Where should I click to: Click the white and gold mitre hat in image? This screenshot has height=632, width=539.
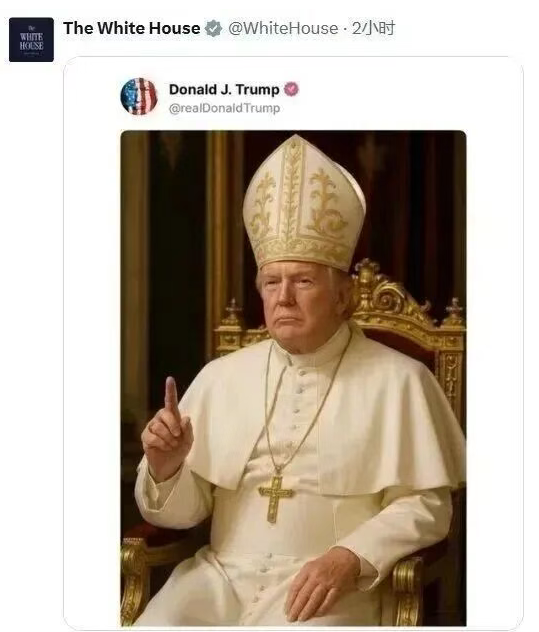[305, 204]
